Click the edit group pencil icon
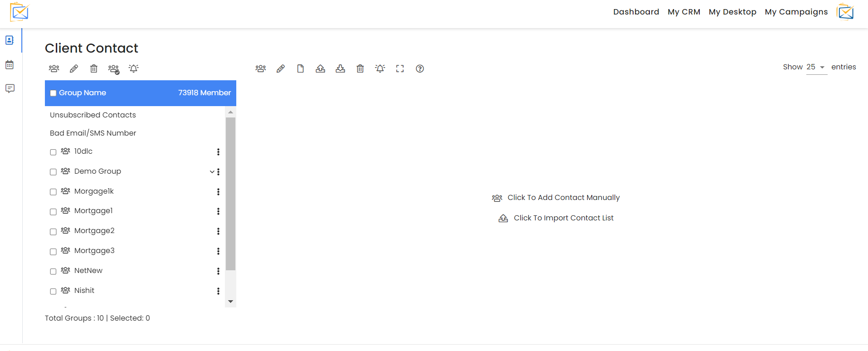Screen dimensions: 868x351 [x=74, y=68]
